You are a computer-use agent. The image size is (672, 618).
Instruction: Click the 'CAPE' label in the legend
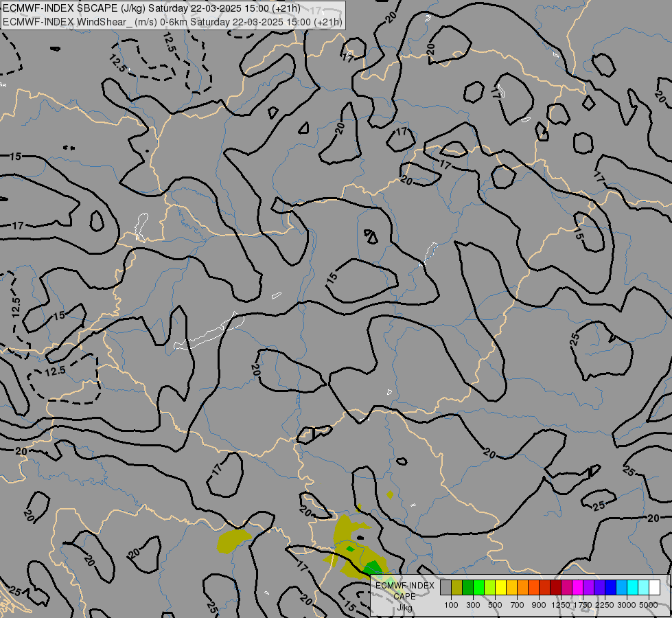[404, 596]
